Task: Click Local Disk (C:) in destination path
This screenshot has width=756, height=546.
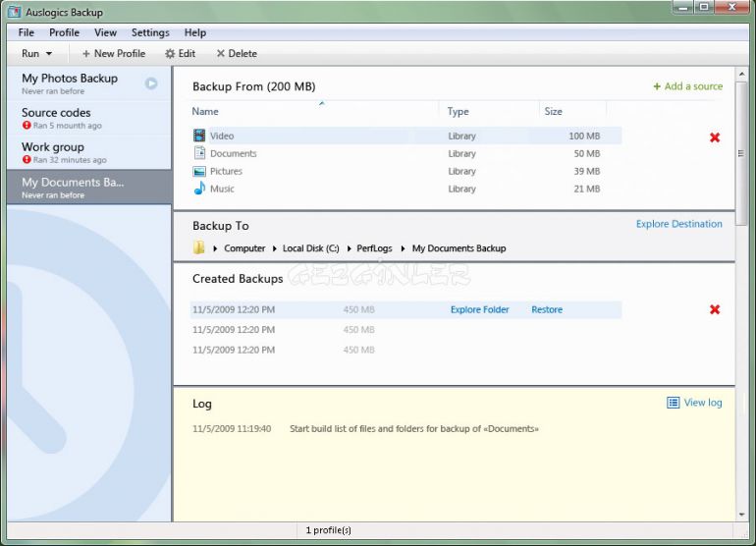Action: tap(311, 248)
